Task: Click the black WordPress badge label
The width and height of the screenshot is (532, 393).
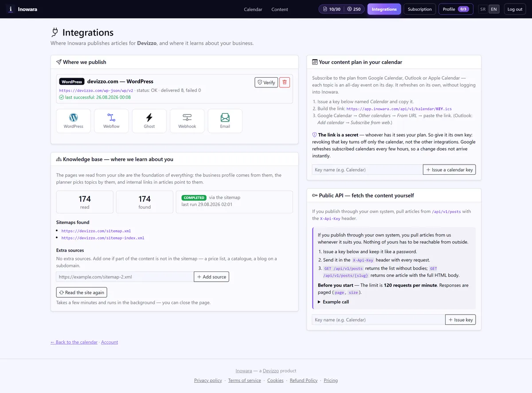Action: [72, 82]
